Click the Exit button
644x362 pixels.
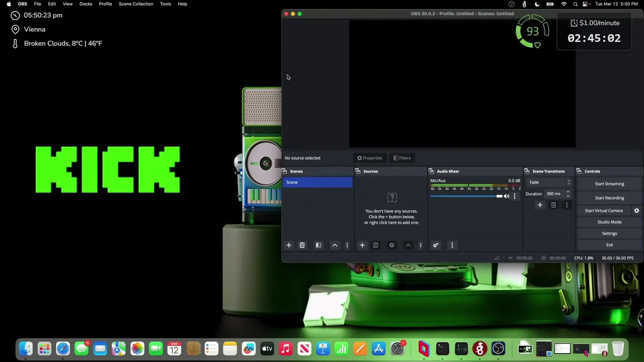609,245
